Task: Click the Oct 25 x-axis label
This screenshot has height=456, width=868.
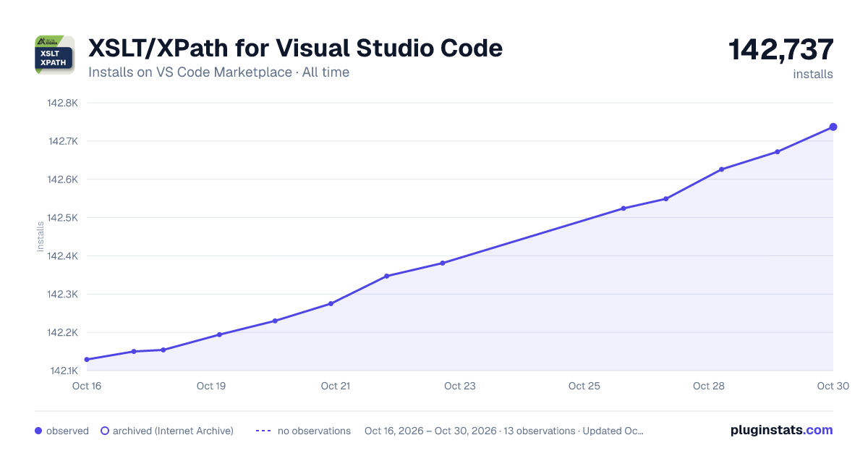Action: point(584,386)
